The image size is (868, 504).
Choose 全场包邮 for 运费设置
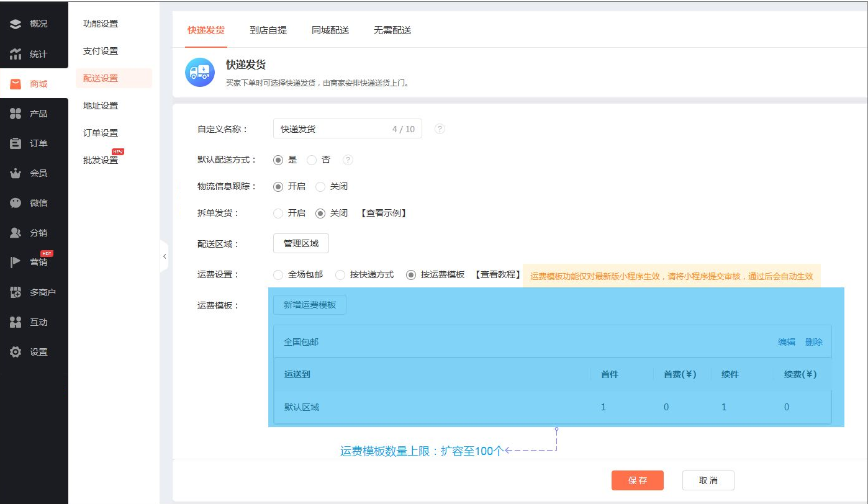click(x=278, y=275)
